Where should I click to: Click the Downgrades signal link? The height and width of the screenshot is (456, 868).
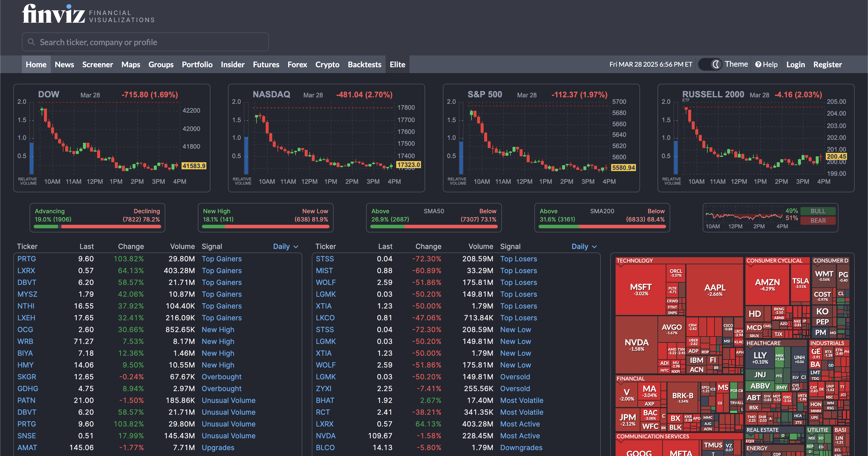coord(521,447)
